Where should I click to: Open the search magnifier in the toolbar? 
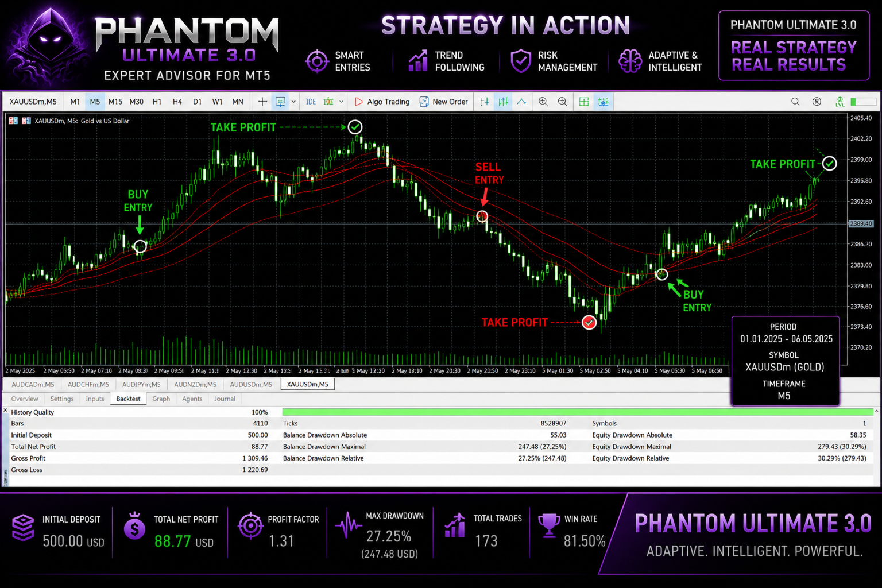pyautogui.click(x=795, y=102)
